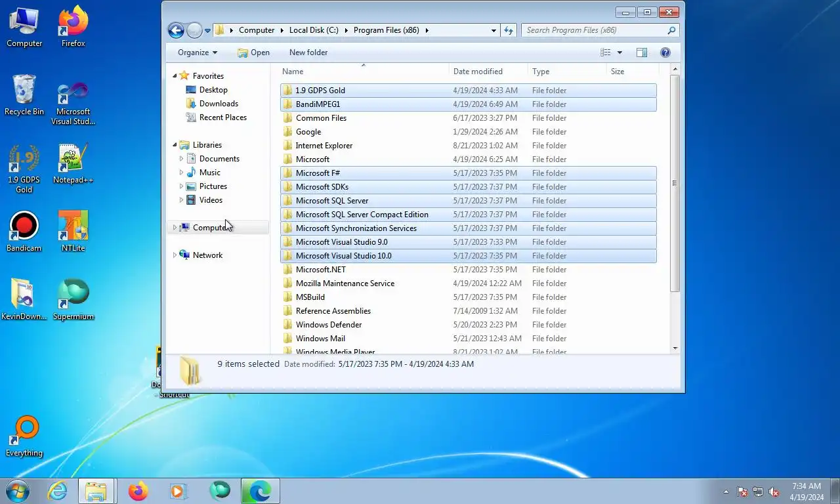Image resolution: width=840 pixels, height=504 pixels.
Task: Select the Everything desktop shortcut
Action: coord(24,436)
